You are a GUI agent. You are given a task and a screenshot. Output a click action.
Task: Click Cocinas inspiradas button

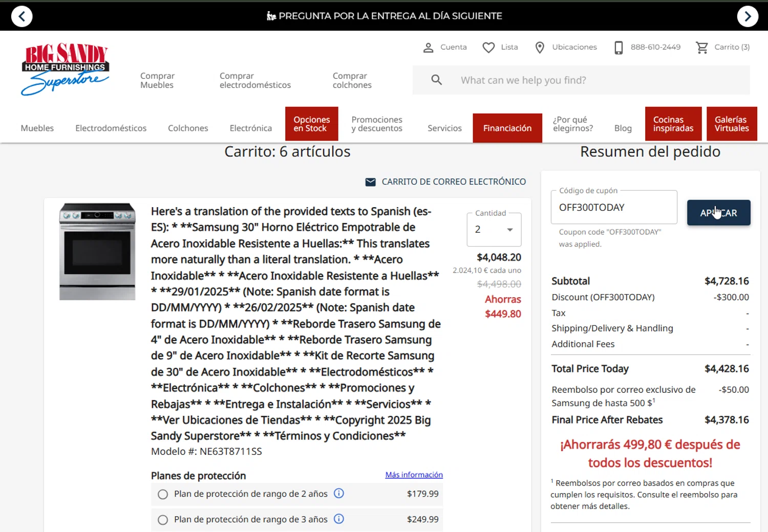click(x=673, y=124)
